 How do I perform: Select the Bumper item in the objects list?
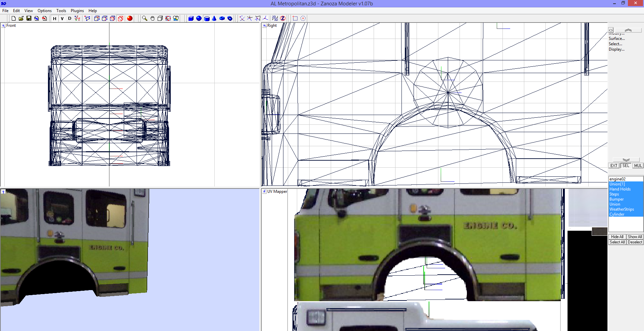tap(616, 199)
